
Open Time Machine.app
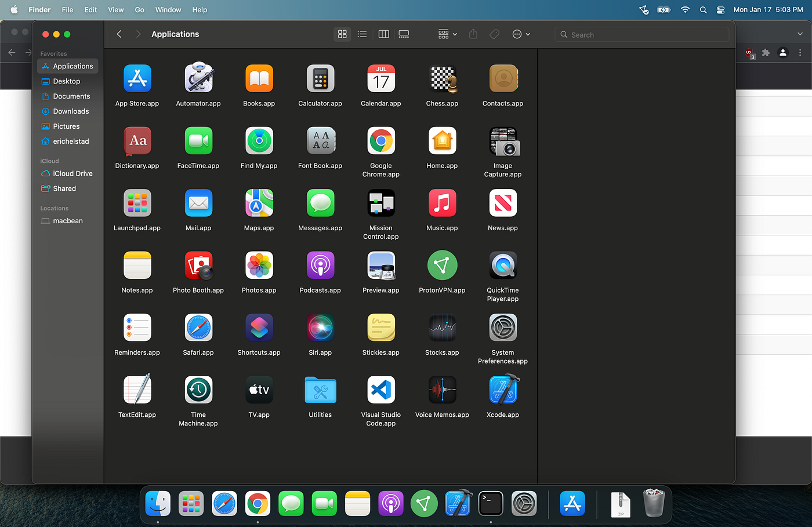pos(198,390)
